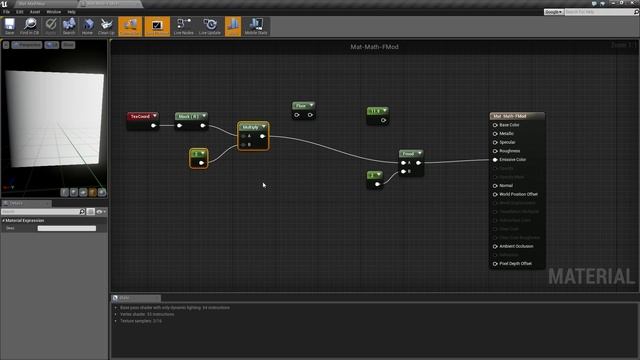Click Find in CB toolbar icon
Screen dimensions: 640x360
[x=29, y=26]
